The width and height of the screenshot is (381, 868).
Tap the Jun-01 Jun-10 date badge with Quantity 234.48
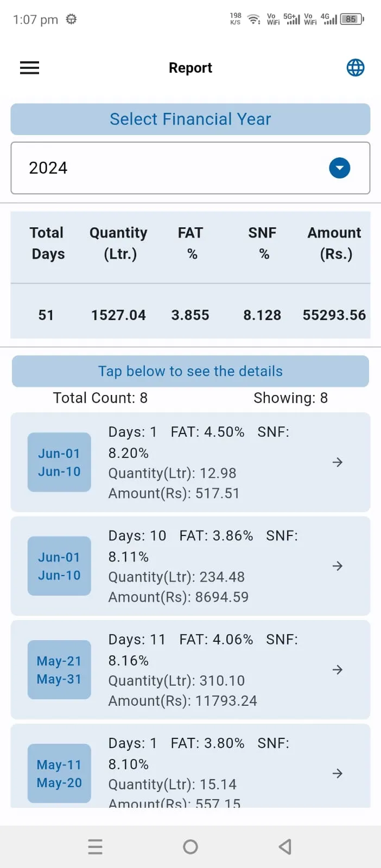[59, 566]
